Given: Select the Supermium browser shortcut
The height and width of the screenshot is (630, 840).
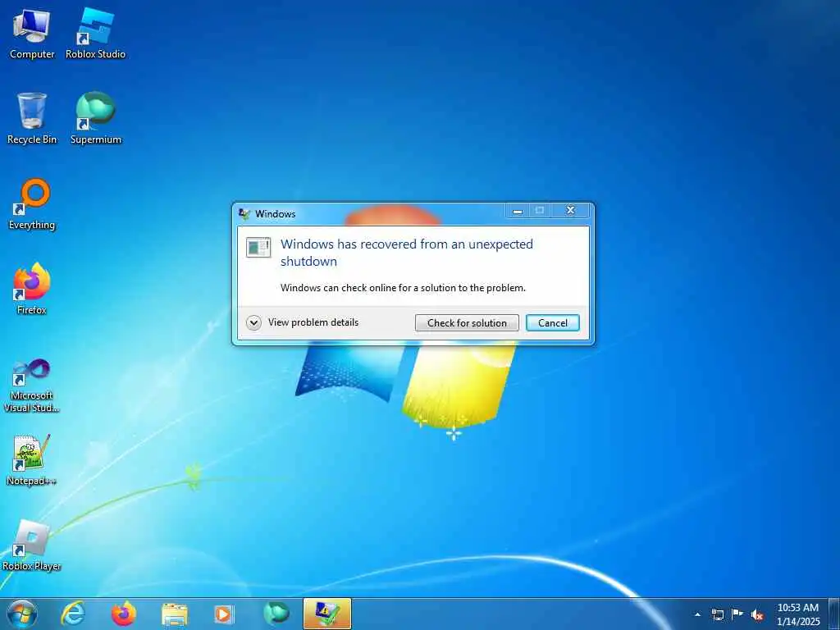Looking at the screenshot, I should coord(96,119).
